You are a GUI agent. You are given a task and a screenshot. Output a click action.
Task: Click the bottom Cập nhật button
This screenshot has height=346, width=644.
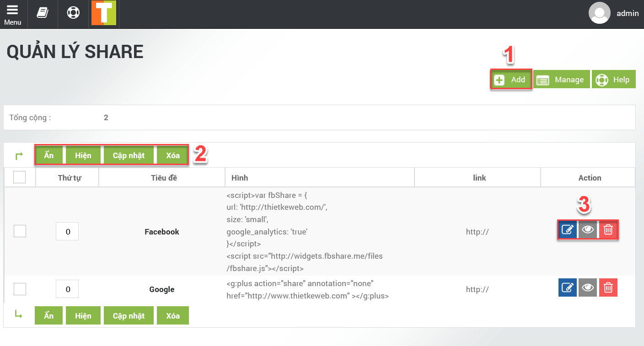[x=129, y=316]
